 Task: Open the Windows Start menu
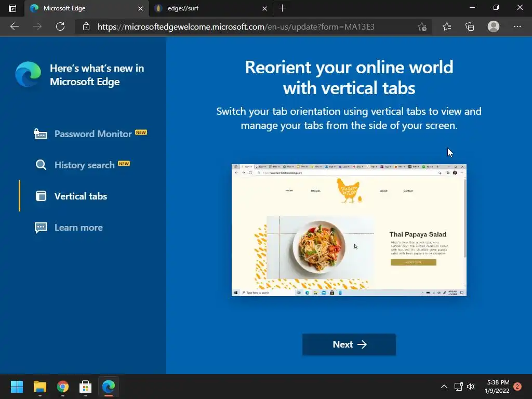[x=17, y=387]
